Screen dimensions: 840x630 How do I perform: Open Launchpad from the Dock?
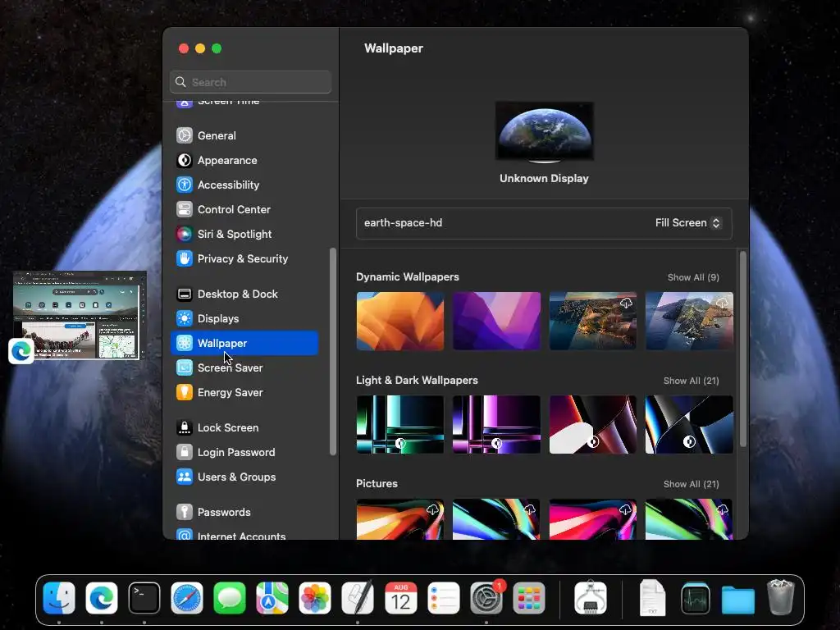529,598
